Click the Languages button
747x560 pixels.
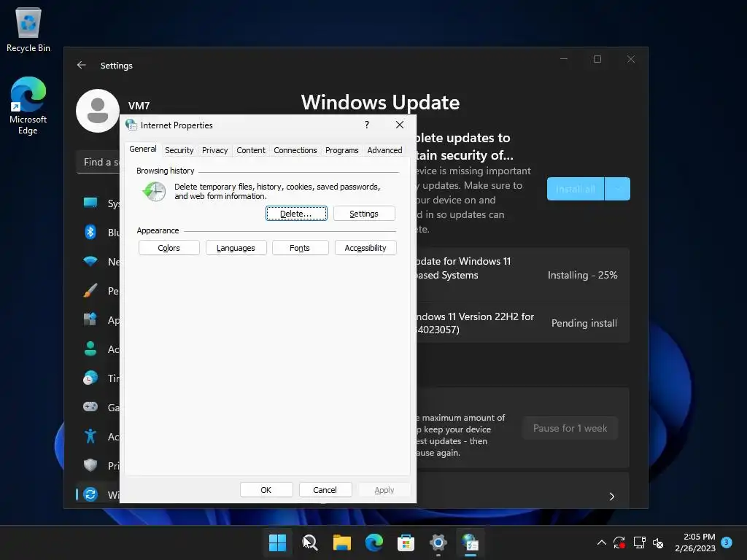click(x=236, y=248)
